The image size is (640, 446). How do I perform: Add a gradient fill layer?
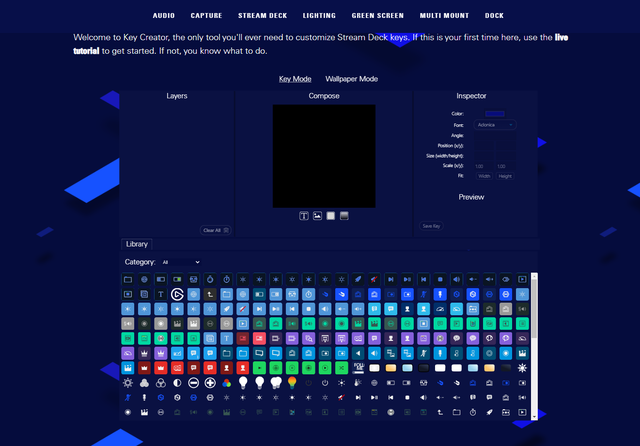click(344, 216)
